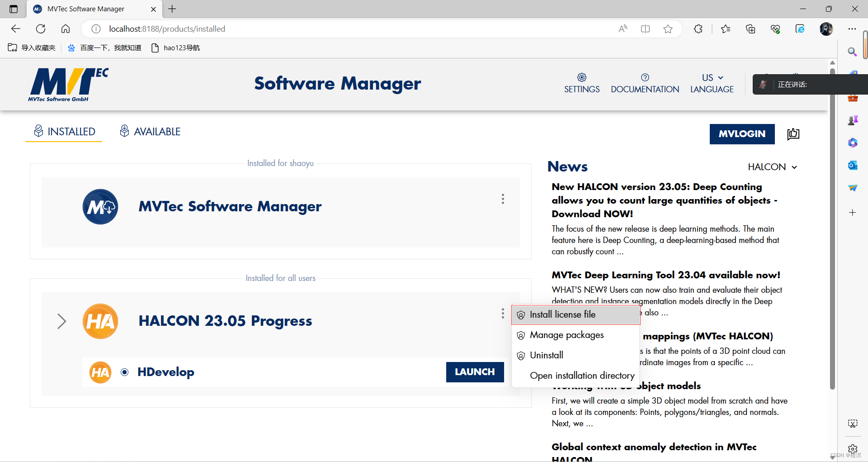
Task: Open the sidebar search icon
Action: [x=852, y=52]
